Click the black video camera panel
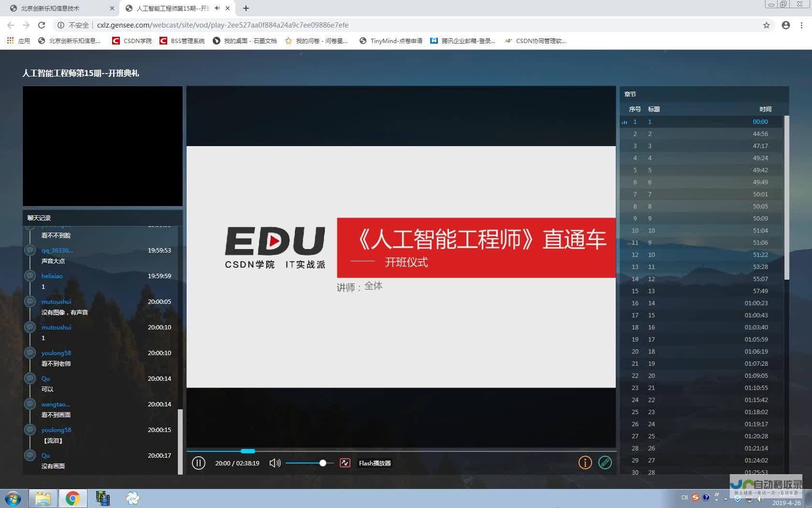The image size is (812, 508). [x=102, y=146]
